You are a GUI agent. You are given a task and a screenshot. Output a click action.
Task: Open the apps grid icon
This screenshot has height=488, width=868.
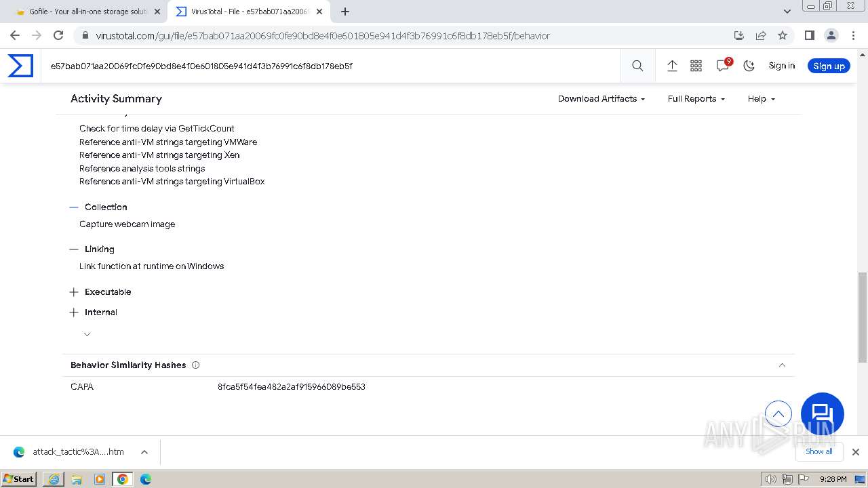[696, 66]
